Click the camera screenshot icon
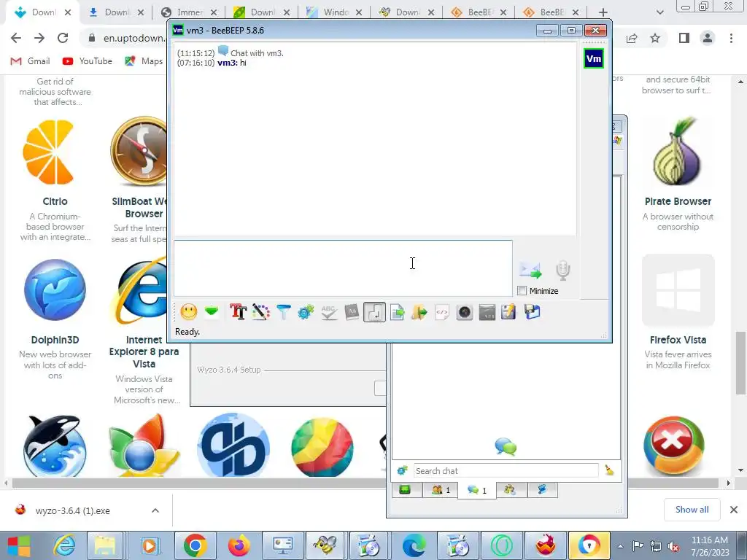The height and width of the screenshot is (560, 747). click(x=465, y=312)
